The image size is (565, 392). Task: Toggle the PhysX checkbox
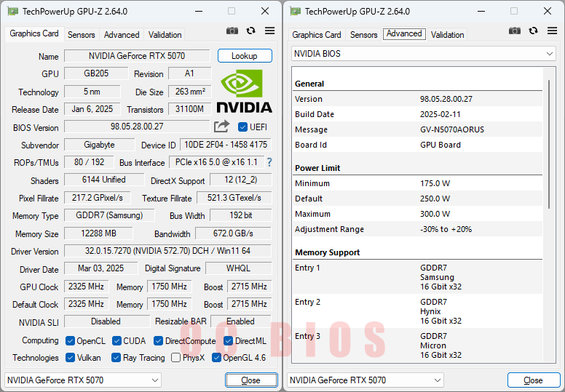tap(176, 358)
